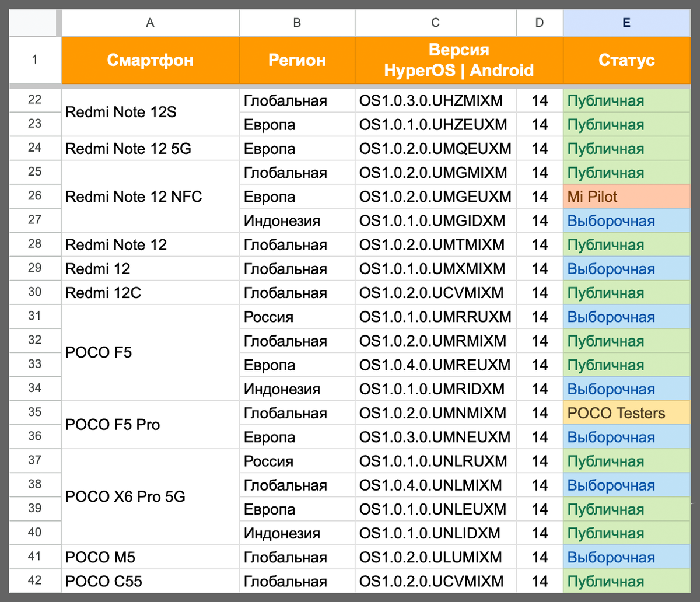The image size is (700, 602).
Task: Click version OS1.0.2.0.UMGMIXM
Action: point(436,173)
